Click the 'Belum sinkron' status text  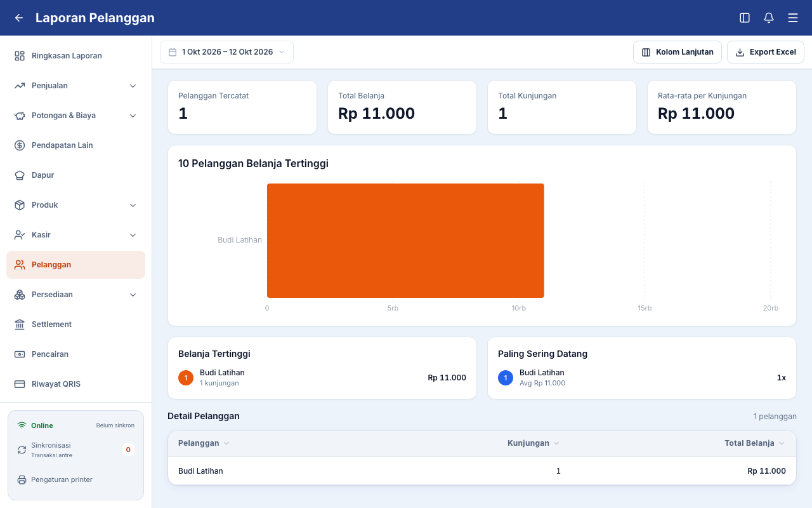(x=115, y=425)
